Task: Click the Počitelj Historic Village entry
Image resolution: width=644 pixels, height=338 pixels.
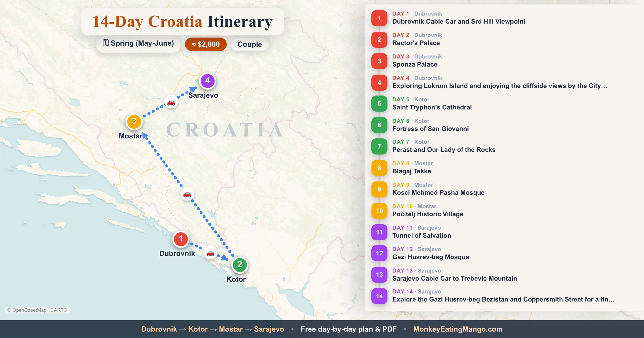Action: [428, 214]
